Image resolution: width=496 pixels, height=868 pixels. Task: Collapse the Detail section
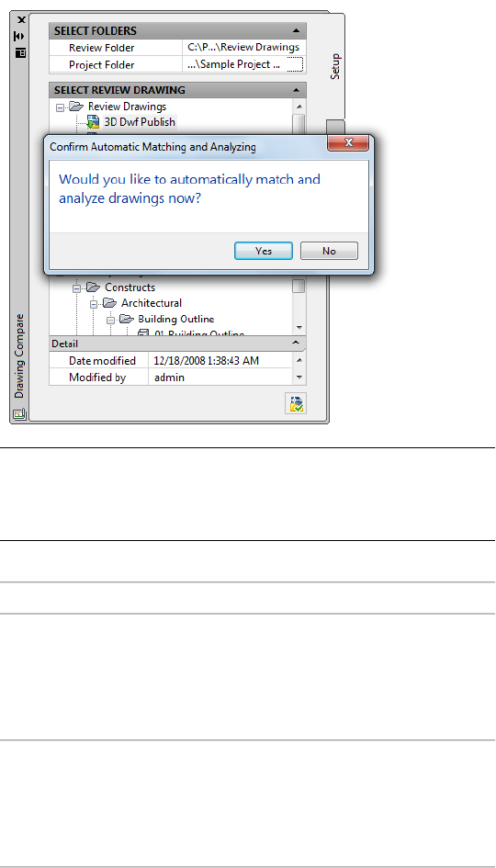pyautogui.click(x=297, y=344)
